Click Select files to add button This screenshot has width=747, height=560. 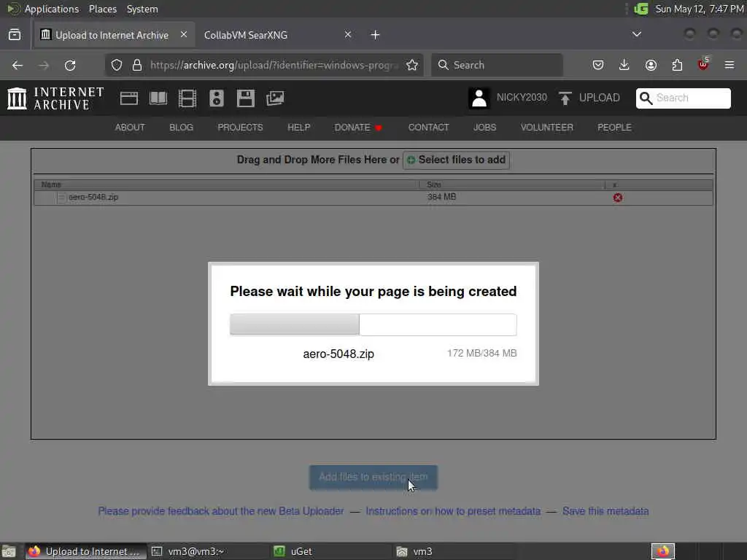(457, 160)
